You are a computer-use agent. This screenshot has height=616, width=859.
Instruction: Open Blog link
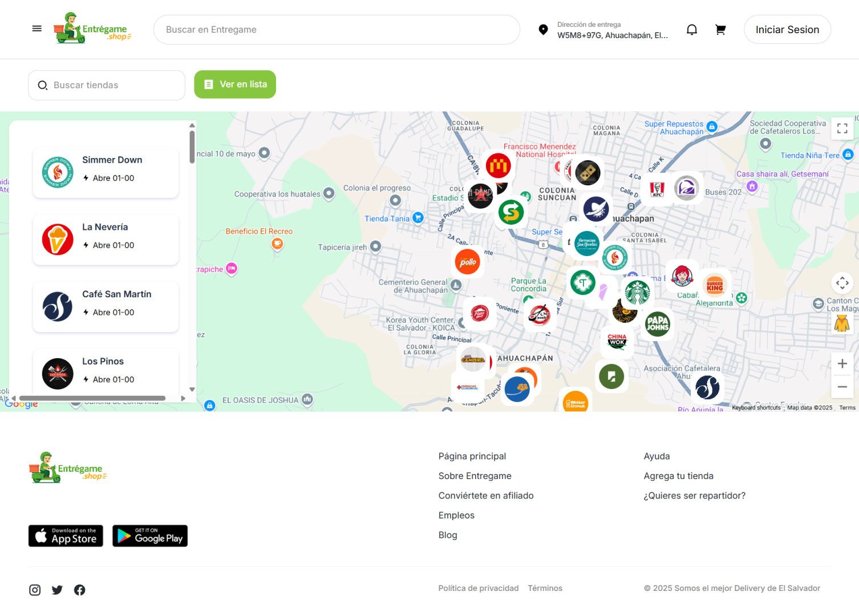pos(448,535)
